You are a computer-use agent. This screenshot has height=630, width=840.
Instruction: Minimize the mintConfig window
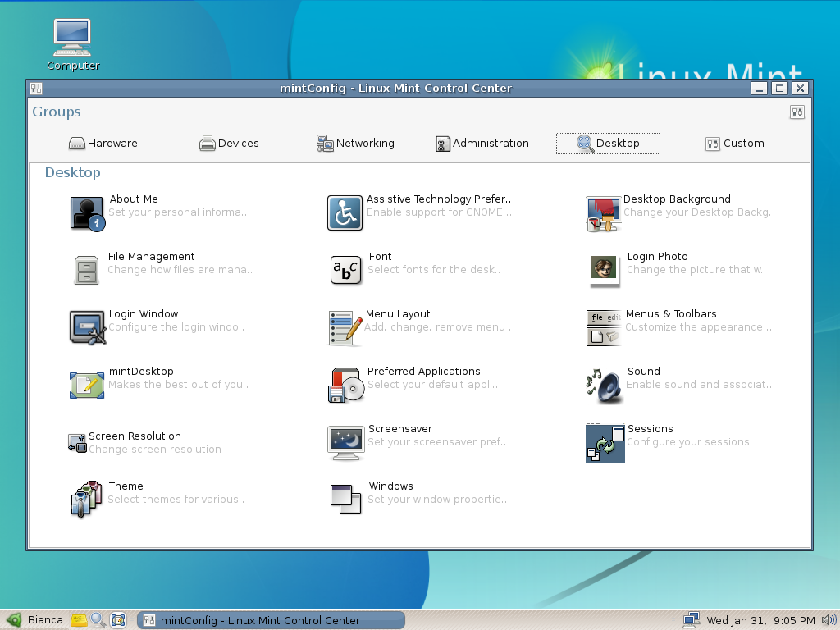coord(759,89)
